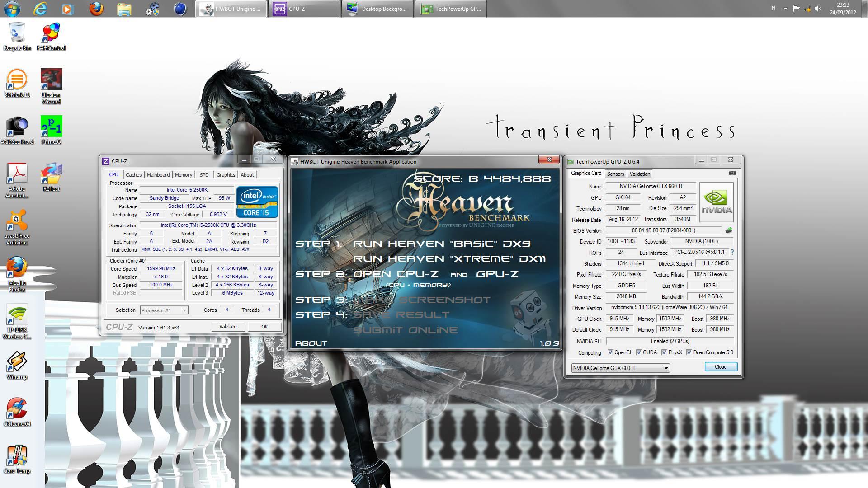Switch to HWBOT Unigine taskbar window
Image resolution: width=868 pixels, height=488 pixels.
click(x=231, y=9)
